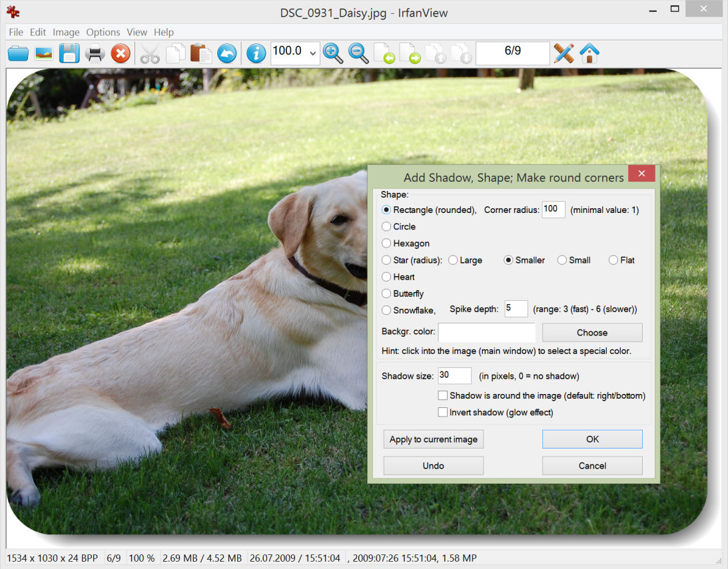
Task: Click the red Delete file icon
Action: pos(121,53)
